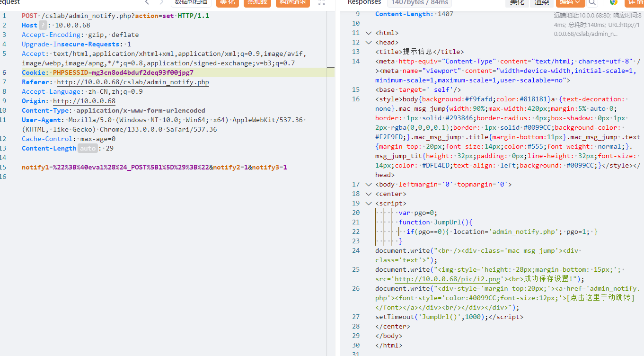Click the auto badge beside Content-Length
Image resolution: width=644 pixels, height=356 pixels.
click(87, 148)
